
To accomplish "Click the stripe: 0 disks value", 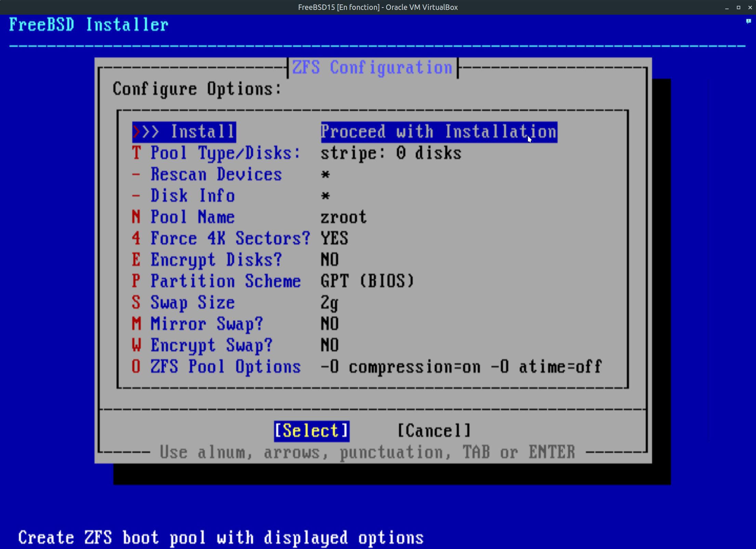I will click(x=391, y=153).
